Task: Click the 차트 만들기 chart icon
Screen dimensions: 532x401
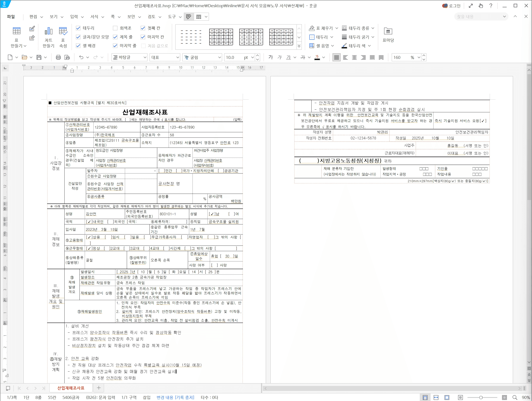Action: coord(48,31)
